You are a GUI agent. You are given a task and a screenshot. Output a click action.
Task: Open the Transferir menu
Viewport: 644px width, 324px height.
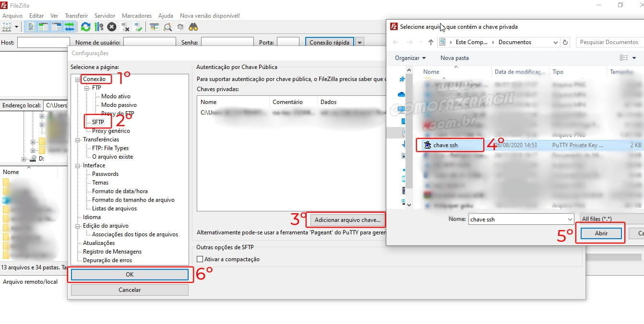76,15
